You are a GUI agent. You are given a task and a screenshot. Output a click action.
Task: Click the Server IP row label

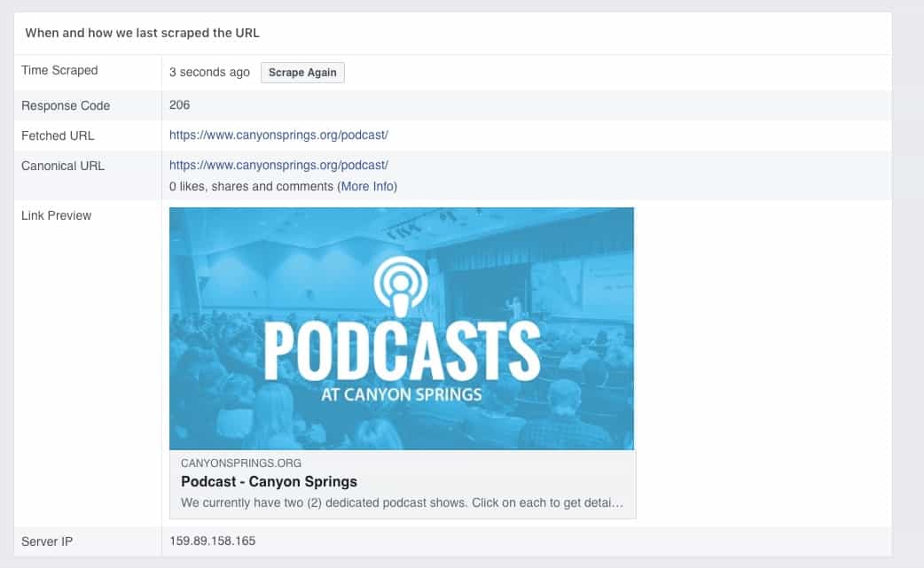46,541
